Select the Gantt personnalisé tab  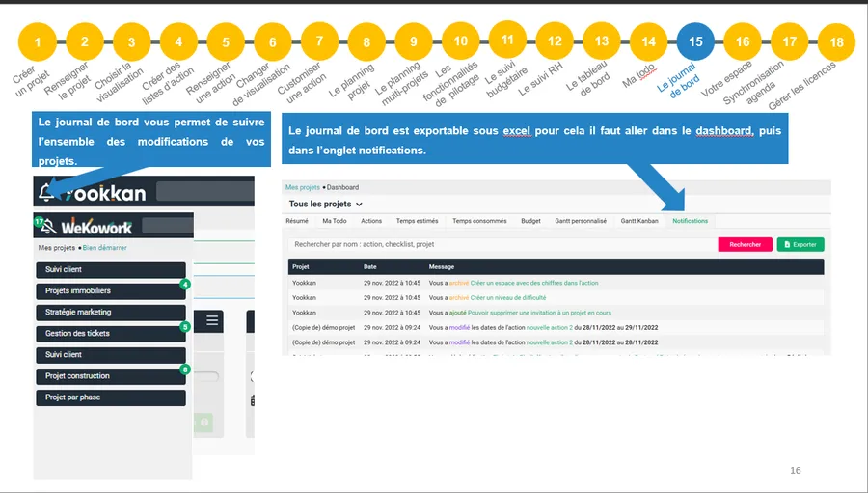pyautogui.click(x=581, y=221)
